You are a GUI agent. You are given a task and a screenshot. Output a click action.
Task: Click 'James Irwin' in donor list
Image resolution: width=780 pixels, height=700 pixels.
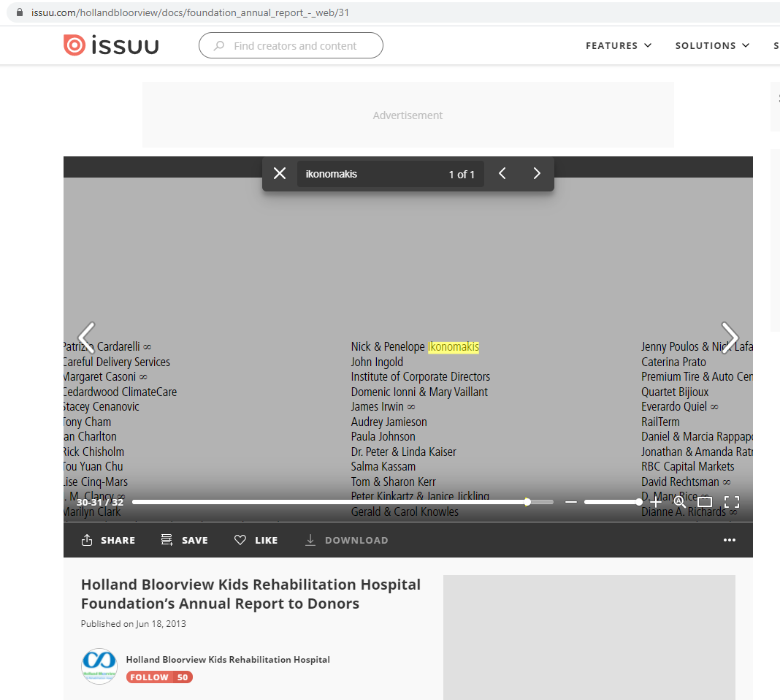[x=378, y=406]
